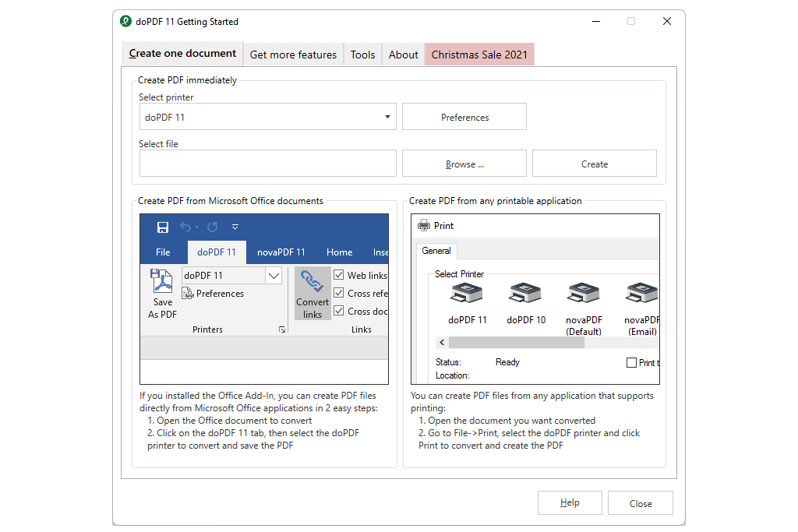Image resolution: width=798 pixels, height=532 pixels.
Task: Open the Printers group dialog launcher
Action: tap(282, 329)
